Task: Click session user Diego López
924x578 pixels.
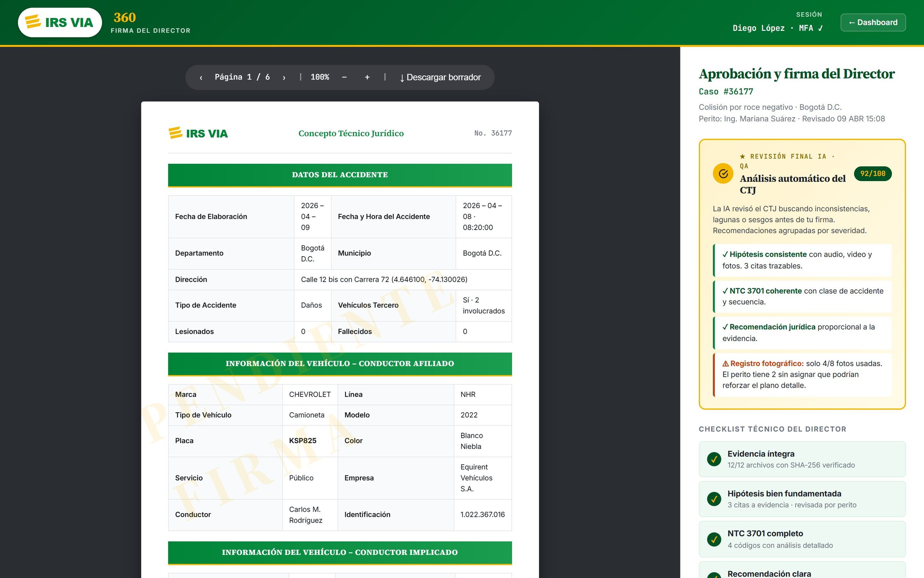Action: coord(758,28)
